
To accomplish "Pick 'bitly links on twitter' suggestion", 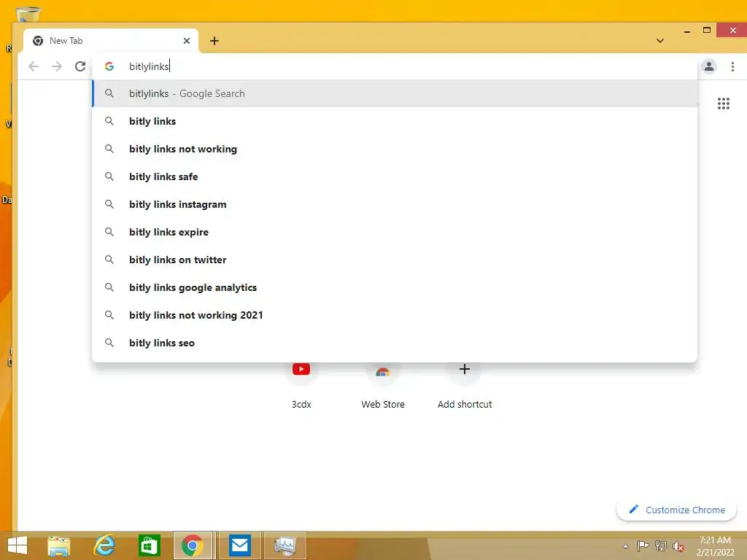I will [x=395, y=260].
